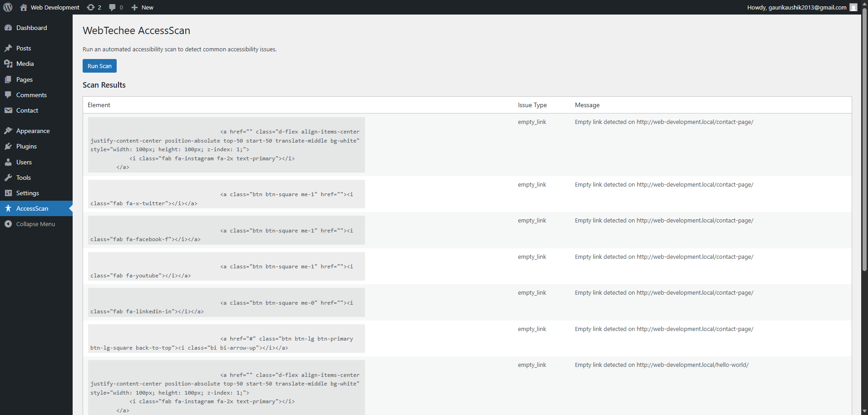This screenshot has width=868, height=415.
Task: Click the Contact envelope icon
Action: (8, 110)
